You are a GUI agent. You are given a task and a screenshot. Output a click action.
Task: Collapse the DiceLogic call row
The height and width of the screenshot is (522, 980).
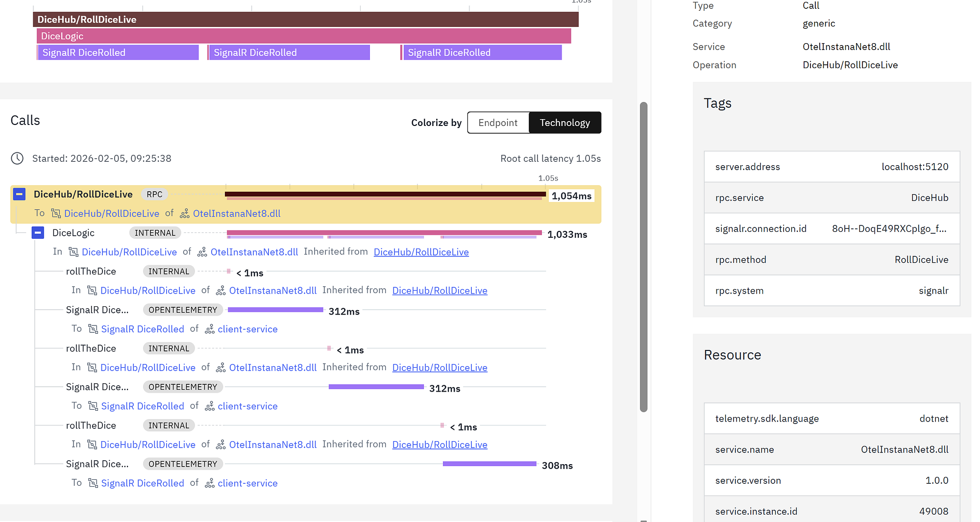point(38,233)
